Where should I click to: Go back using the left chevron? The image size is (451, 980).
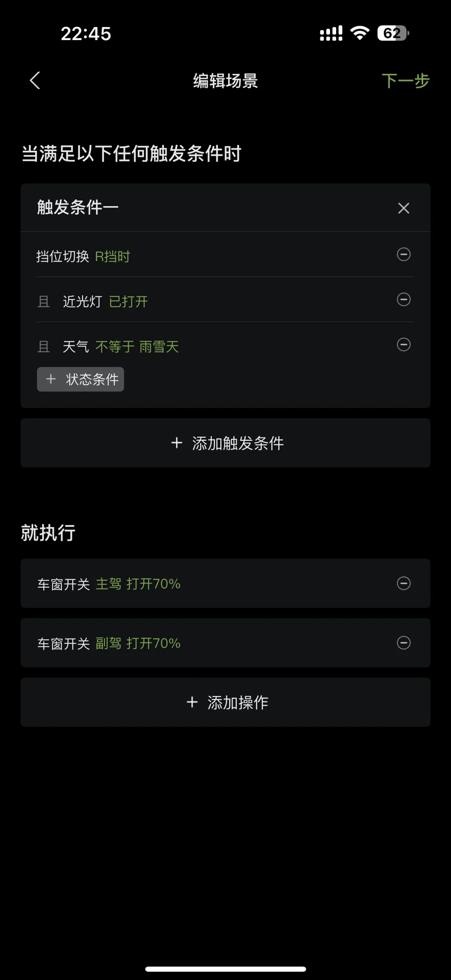[x=35, y=80]
